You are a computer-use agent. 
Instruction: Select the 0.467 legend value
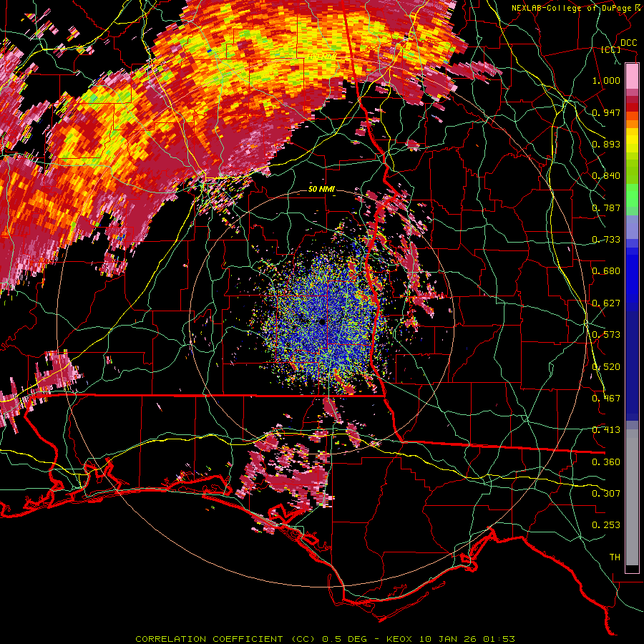click(606, 399)
